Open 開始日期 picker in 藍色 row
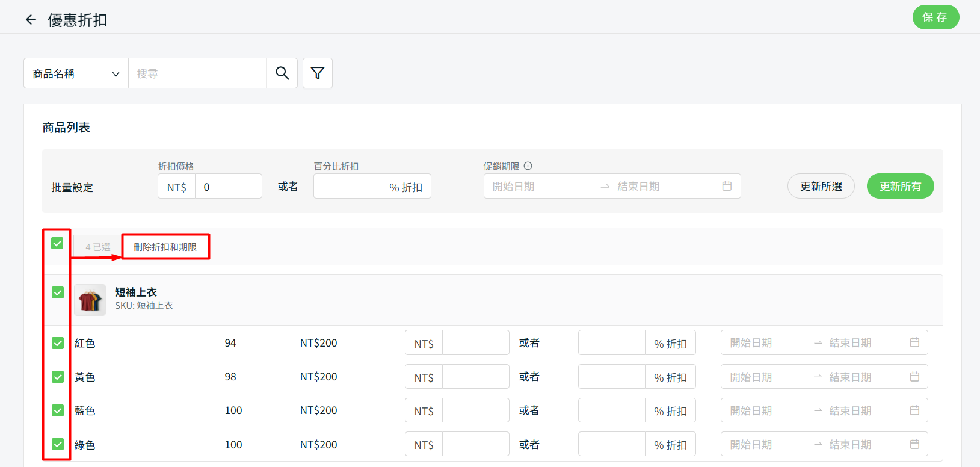Viewport: 980px width, 467px height. [751, 410]
